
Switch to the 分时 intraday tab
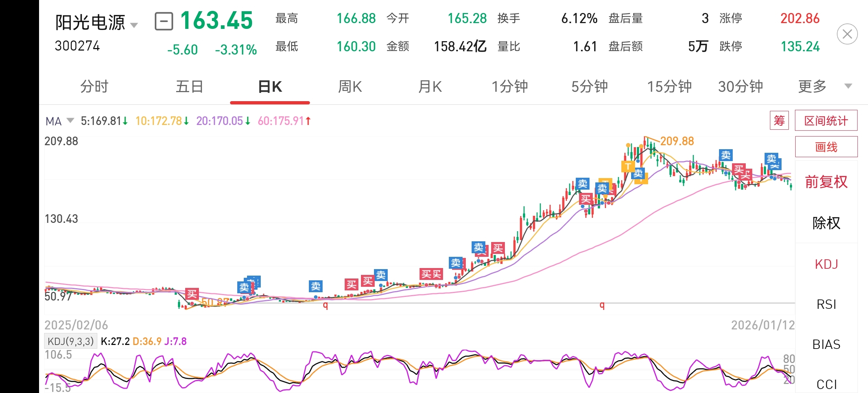pyautogui.click(x=94, y=87)
